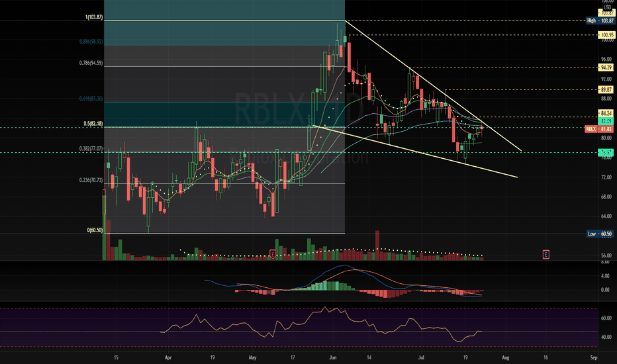Select Fibonacci level label 0.236(70.73)
Image resolution: width=617 pixels, height=364 pixels.
[x=91, y=180]
